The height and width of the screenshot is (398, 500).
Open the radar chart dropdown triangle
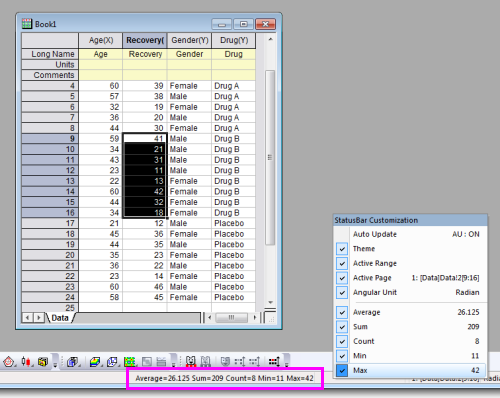pyautogui.click(x=15, y=365)
